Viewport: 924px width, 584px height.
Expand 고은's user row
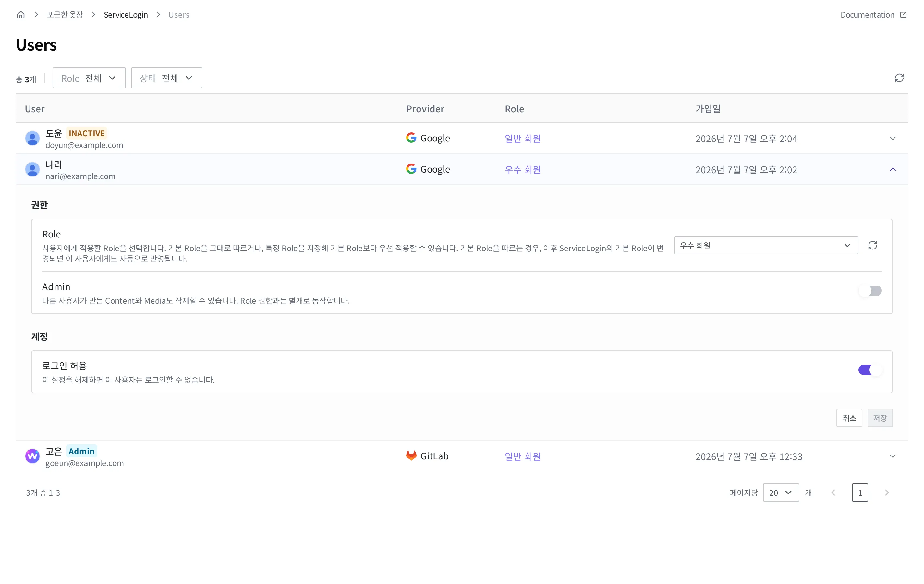coord(893,456)
